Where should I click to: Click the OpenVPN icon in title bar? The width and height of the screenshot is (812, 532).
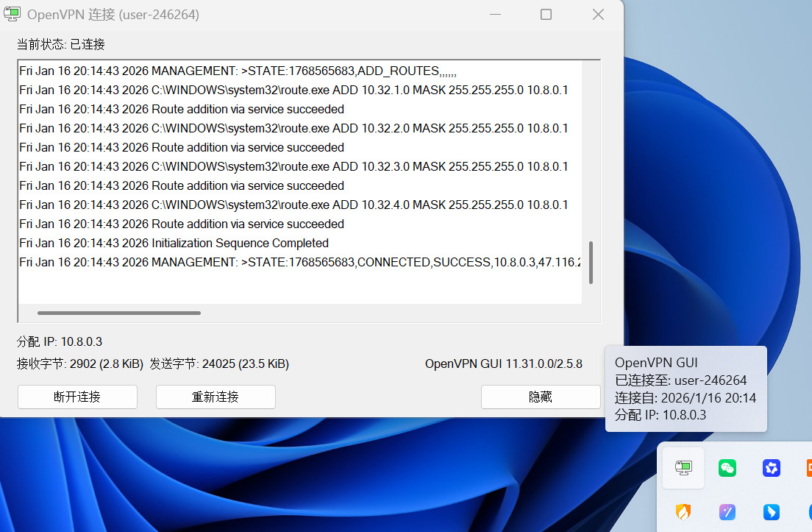[x=13, y=15]
